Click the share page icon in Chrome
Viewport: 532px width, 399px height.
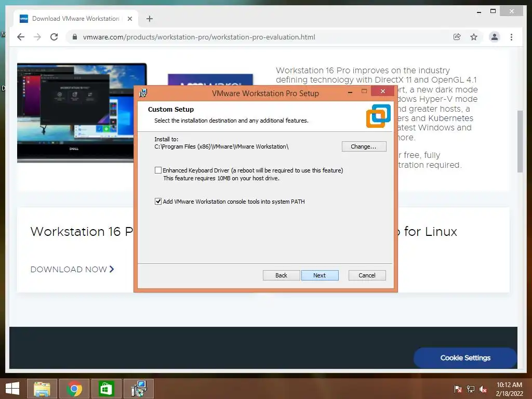pos(457,37)
